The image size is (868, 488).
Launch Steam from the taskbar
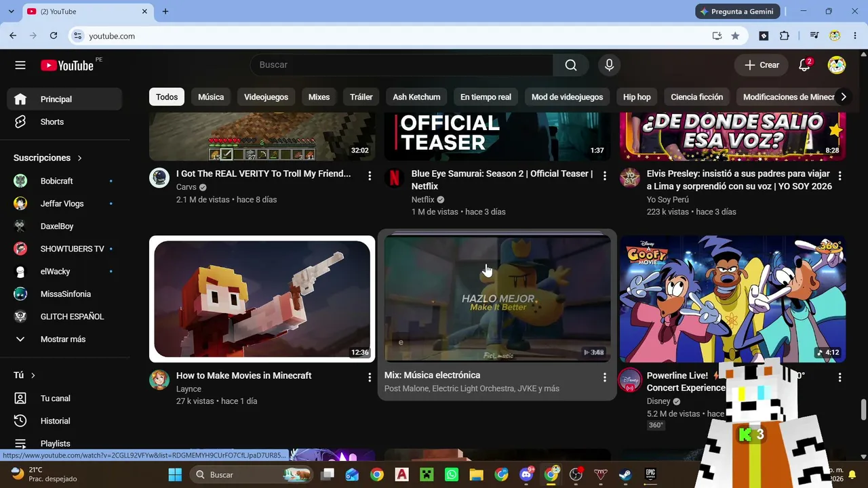click(x=625, y=474)
